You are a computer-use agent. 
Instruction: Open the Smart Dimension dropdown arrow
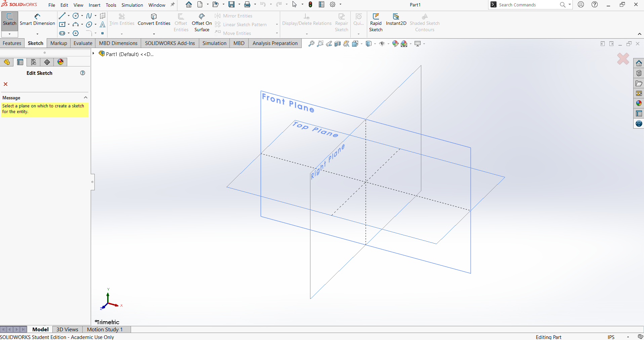(x=37, y=34)
